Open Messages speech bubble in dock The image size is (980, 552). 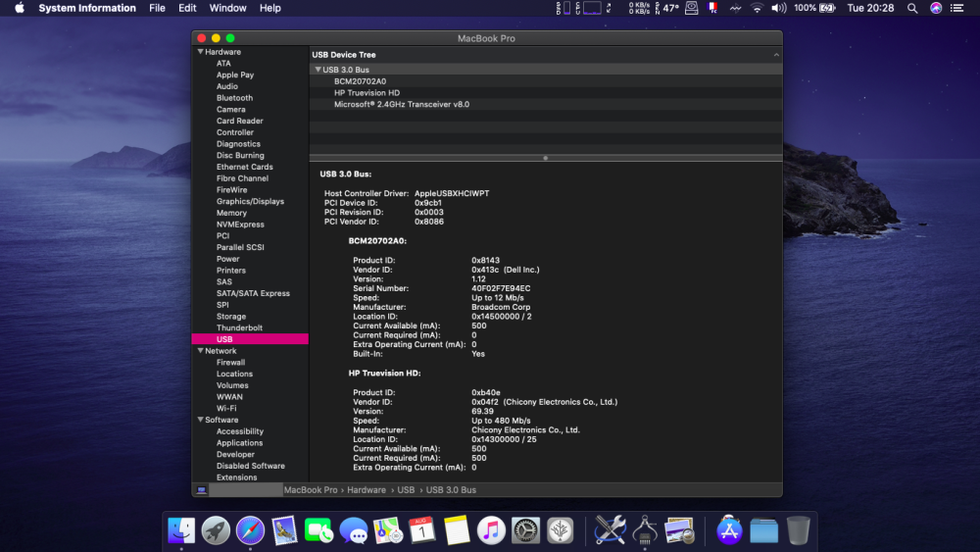tap(353, 530)
